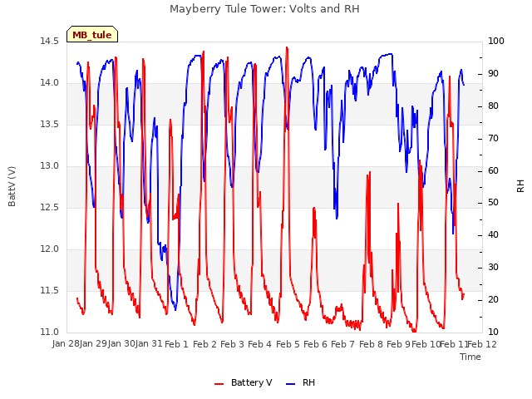Click the Time axis label
Screen dimensions: 532x399
[470, 357]
